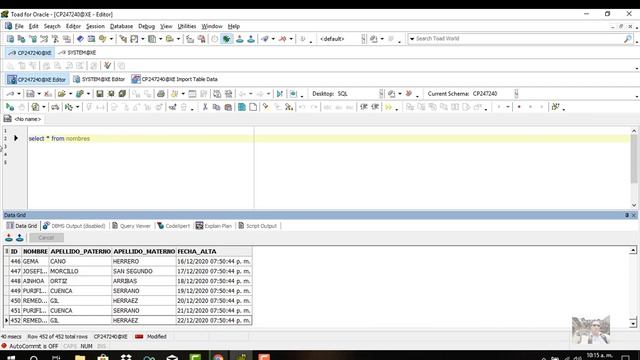Click the Rollback icon above the data grid
Image resolution: width=640 pixels, height=360 pixels.
pos(20,238)
